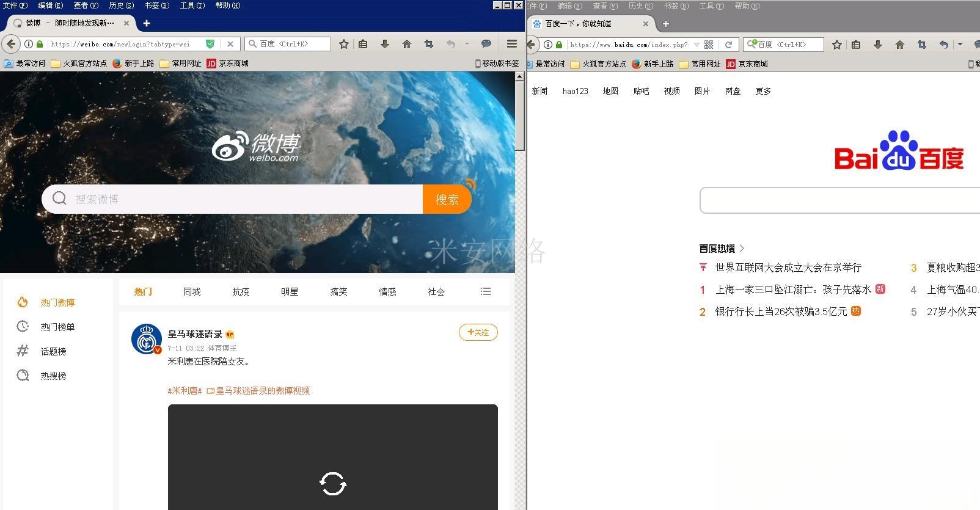This screenshot has height=510, width=980.
Task: Open a new tab in the Weibo window
Action: 147,23
